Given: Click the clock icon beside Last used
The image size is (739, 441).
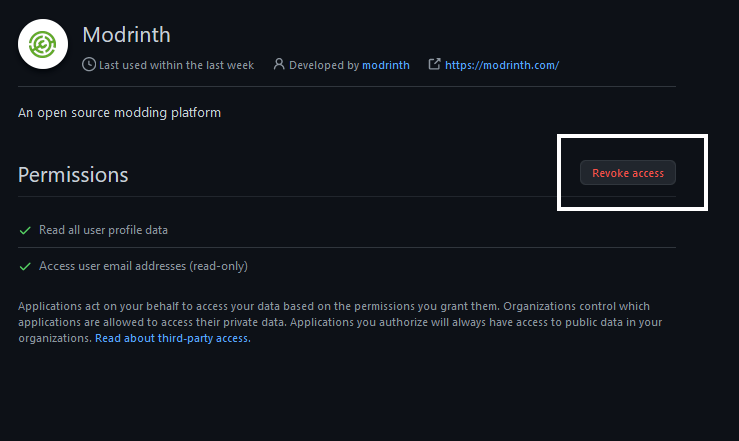Looking at the screenshot, I should [89, 65].
